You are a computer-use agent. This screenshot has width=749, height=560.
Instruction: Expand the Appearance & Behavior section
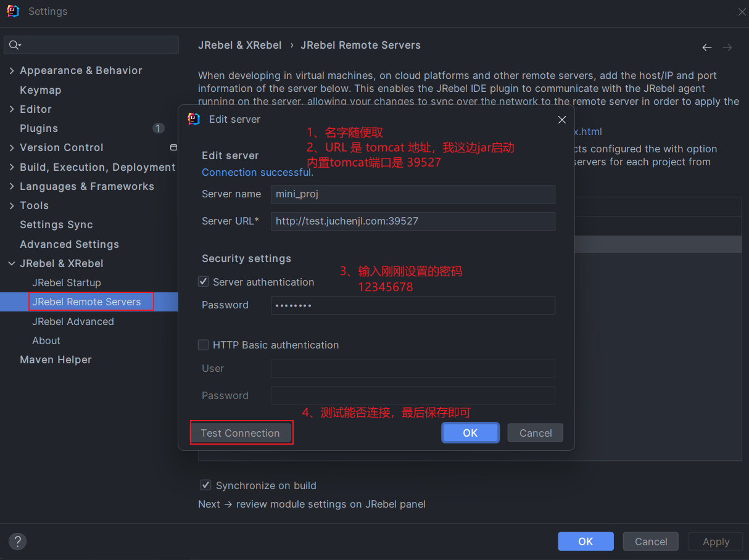[12, 71]
